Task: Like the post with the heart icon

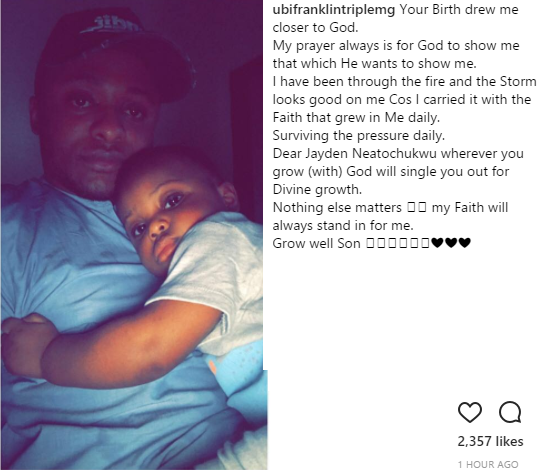Action: [x=470, y=413]
